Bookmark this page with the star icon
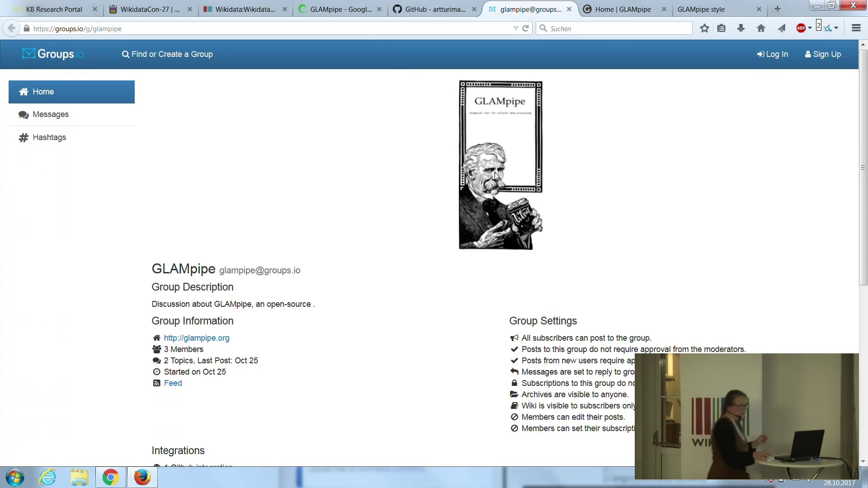This screenshot has width=868, height=488. pyautogui.click(x=704, y=28)
